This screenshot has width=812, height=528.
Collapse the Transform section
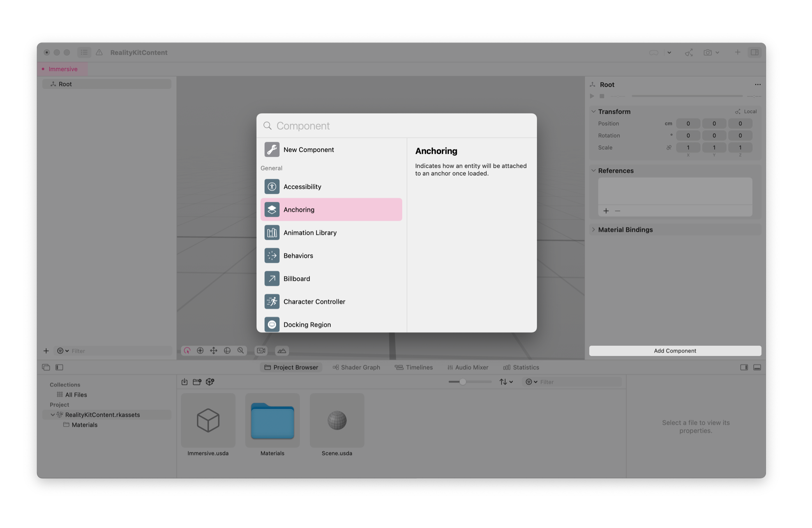[x=593, y=111]
